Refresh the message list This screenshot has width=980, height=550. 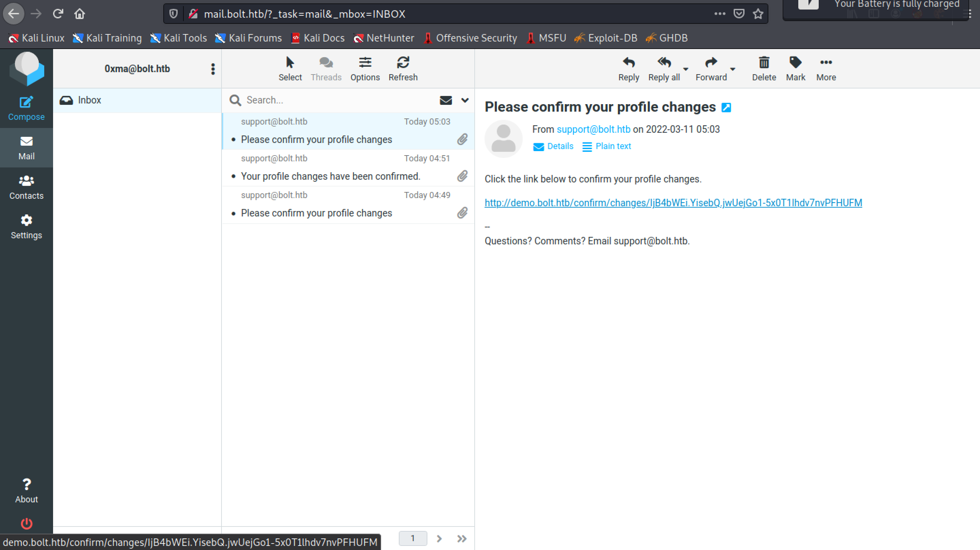coord(403,69)
